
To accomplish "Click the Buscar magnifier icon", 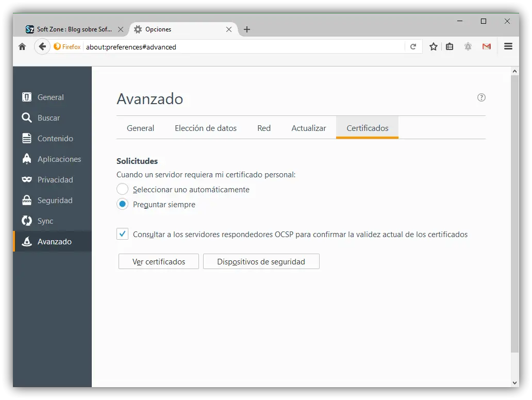I will tap(27, 118).
